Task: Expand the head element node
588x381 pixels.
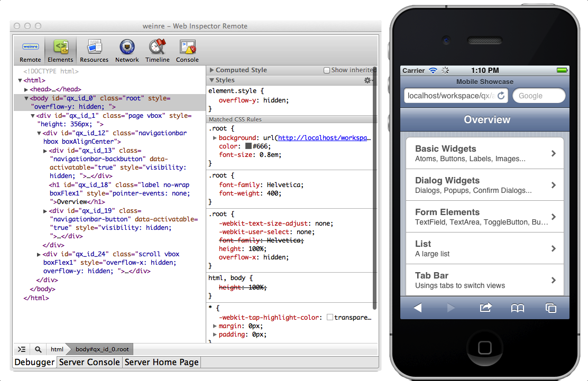Action: point(26,90)
